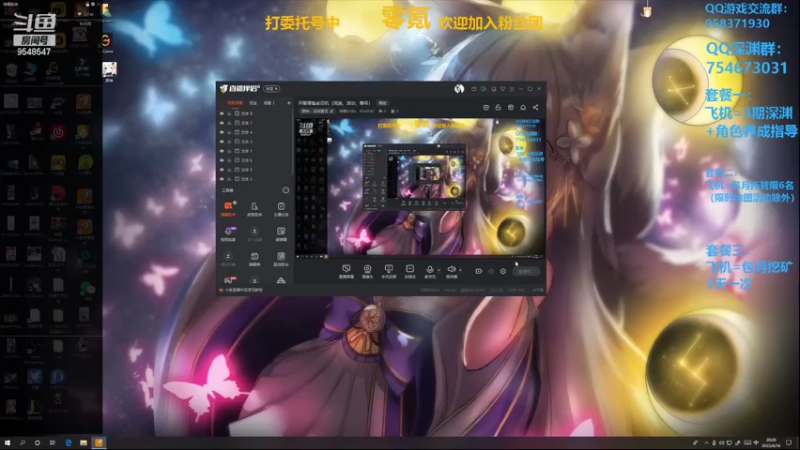Open the database-style icon above the preview
800x450 pixels.
pyautogui.click(x=486, y=107)
